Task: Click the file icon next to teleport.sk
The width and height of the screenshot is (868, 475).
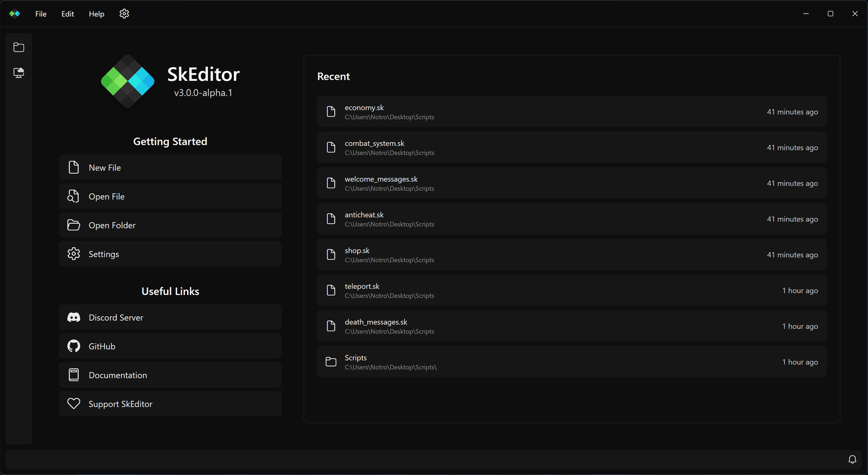Action: (x=331, y=290)
